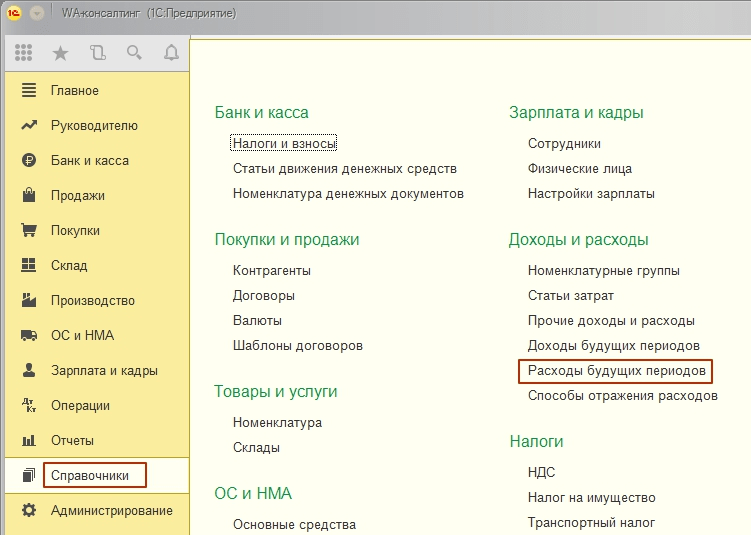Open the History icon in toolbar

[97, 53]
